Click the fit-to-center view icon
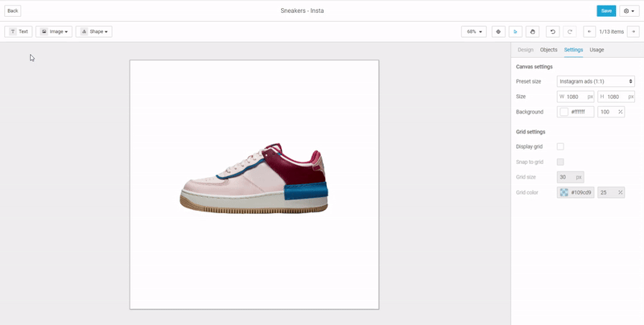Viewport: 644px width, 325px height. click(498, 31)
